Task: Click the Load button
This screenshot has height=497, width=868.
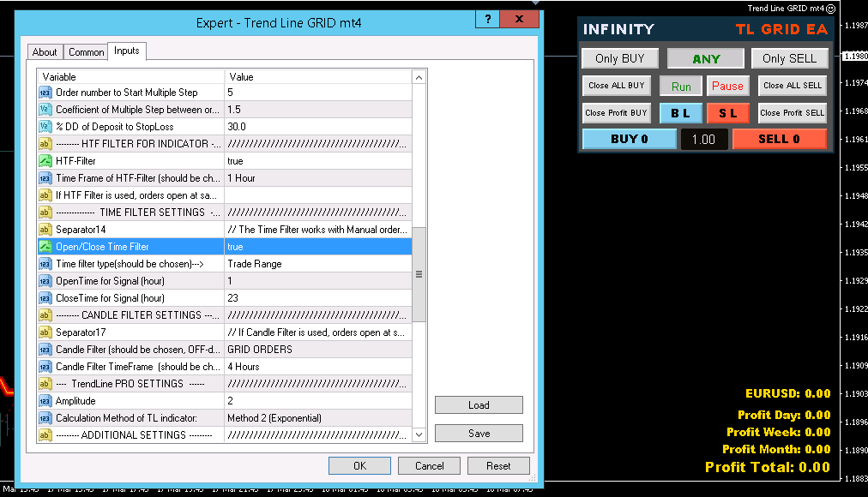Action: 479,404
